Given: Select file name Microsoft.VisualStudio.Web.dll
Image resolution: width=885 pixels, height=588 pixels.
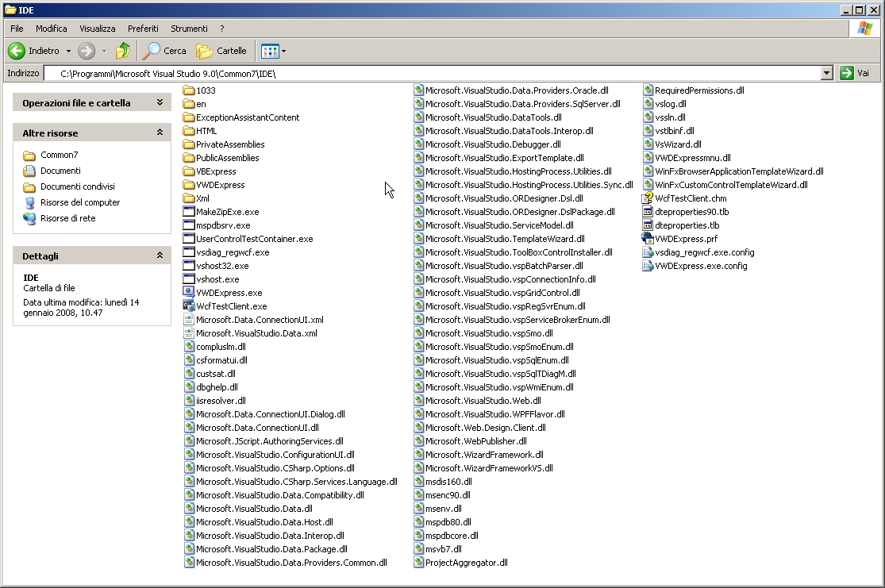Looking at the screenshot, I should pyautogui.click(x=483, y=401).
